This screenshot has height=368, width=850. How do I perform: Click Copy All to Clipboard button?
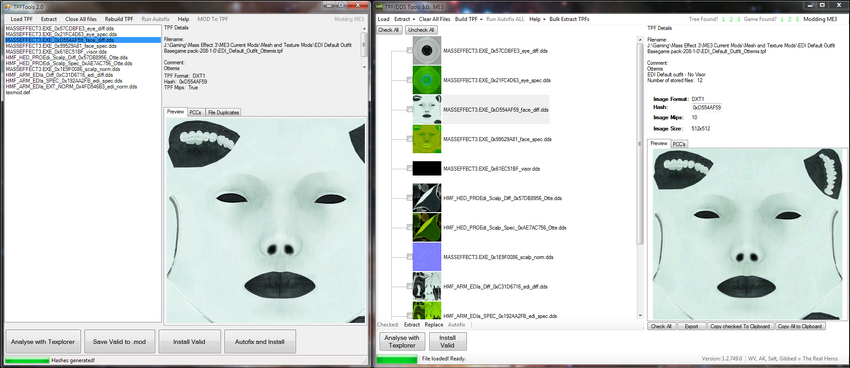(x=800, y=326)
